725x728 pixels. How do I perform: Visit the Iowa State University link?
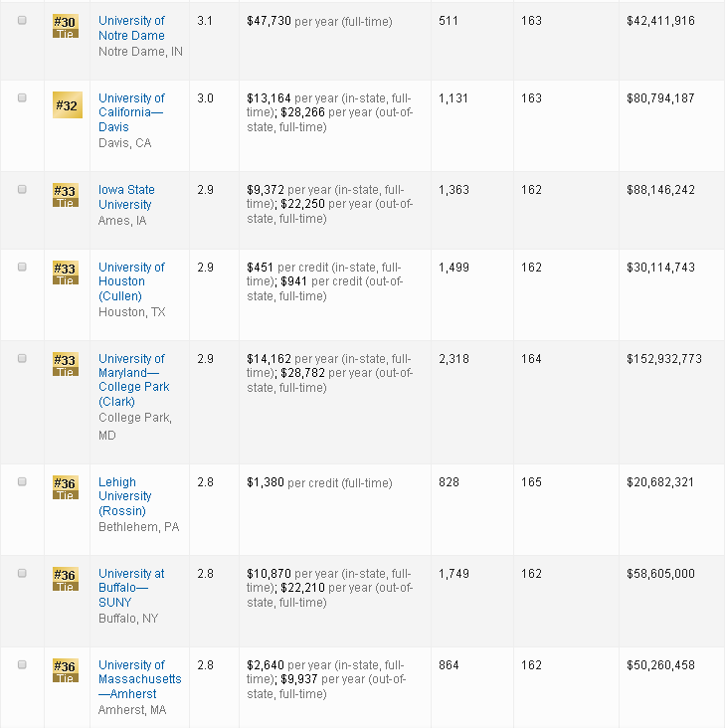[x=126, y=197]
